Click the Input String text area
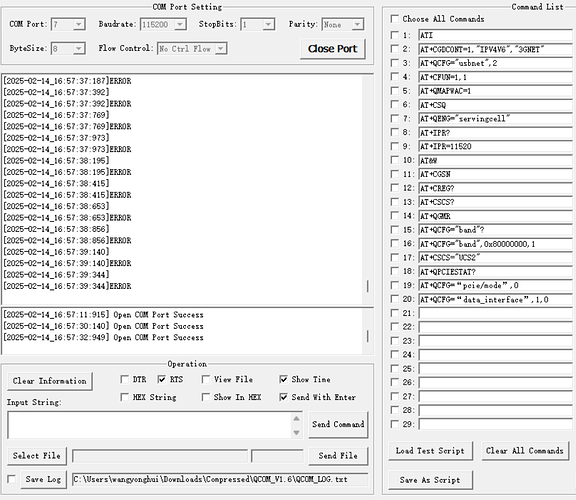 tap(150, 425)
